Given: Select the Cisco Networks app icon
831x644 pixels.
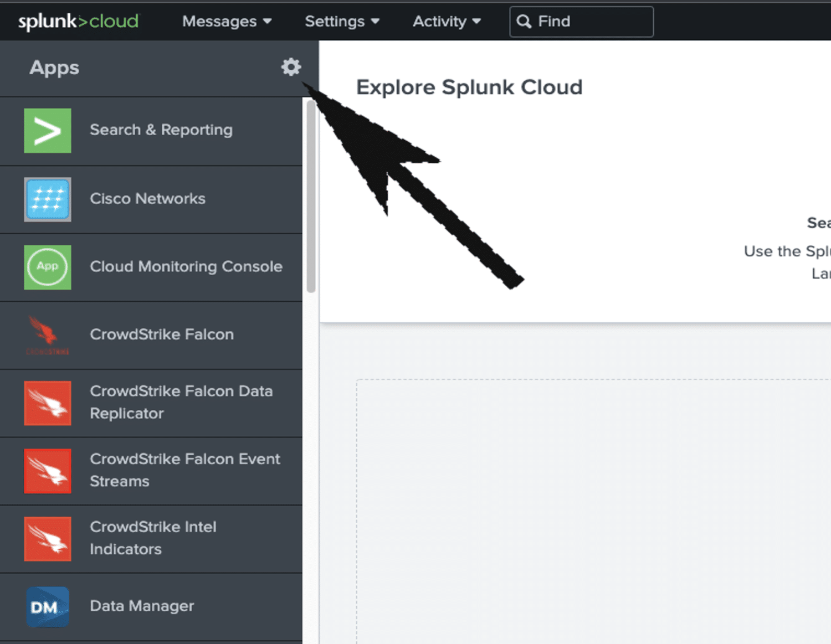Looking at the screenshot, I should pos(47,199).
